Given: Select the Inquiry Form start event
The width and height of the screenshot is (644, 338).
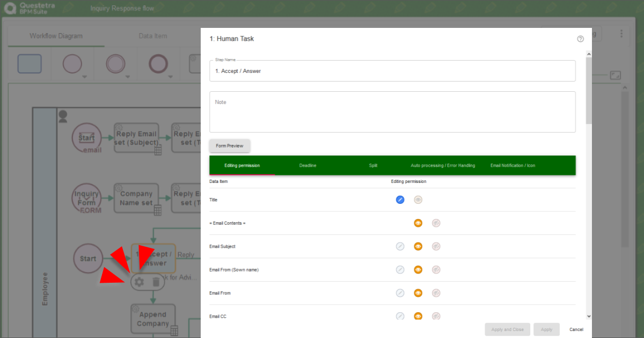Looking at the screenshot, I should [86, 198].
